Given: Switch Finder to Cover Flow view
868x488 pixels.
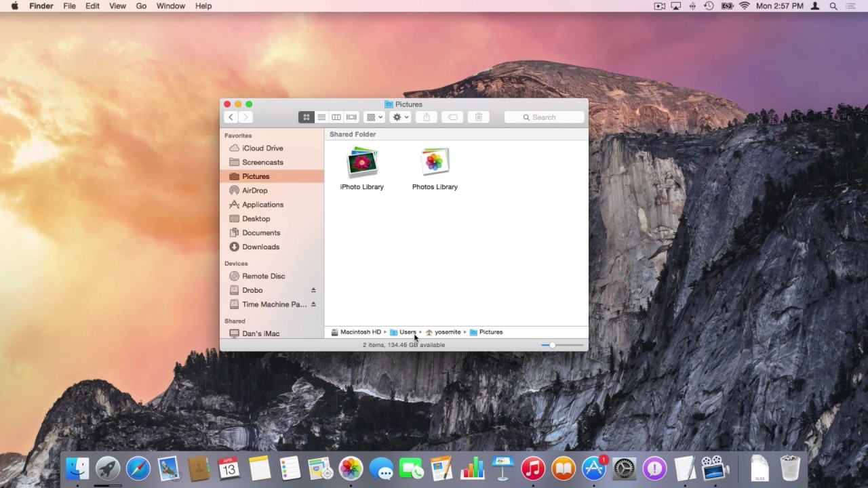Looking at the screenshot, I should (351, 117).
